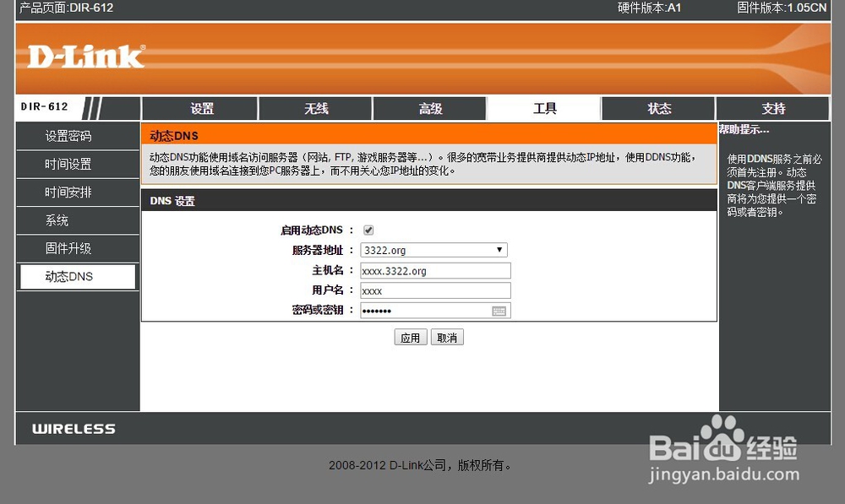Click the D-Link logo in the banner

(x=86, y=57)
